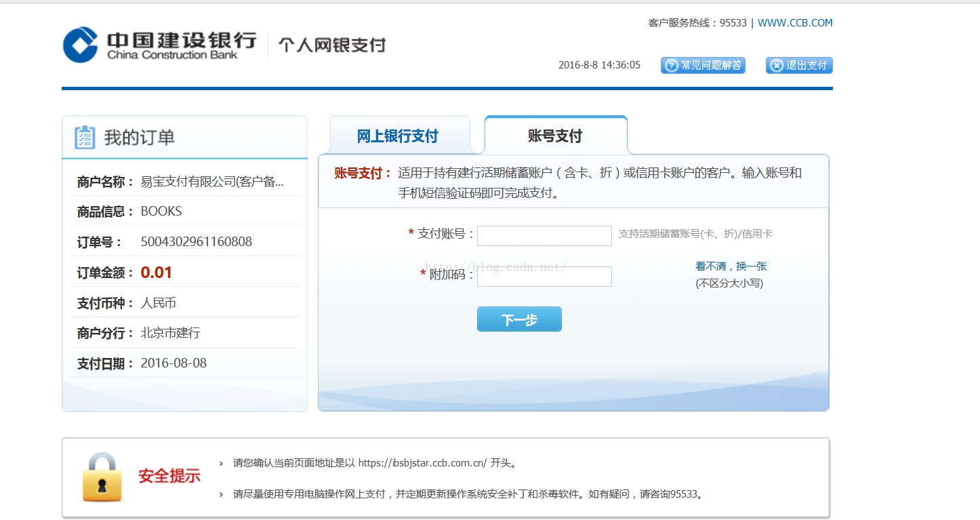Select the 账号支付 tab
Screen dimensions: 980x520
(x=555, y=136)
